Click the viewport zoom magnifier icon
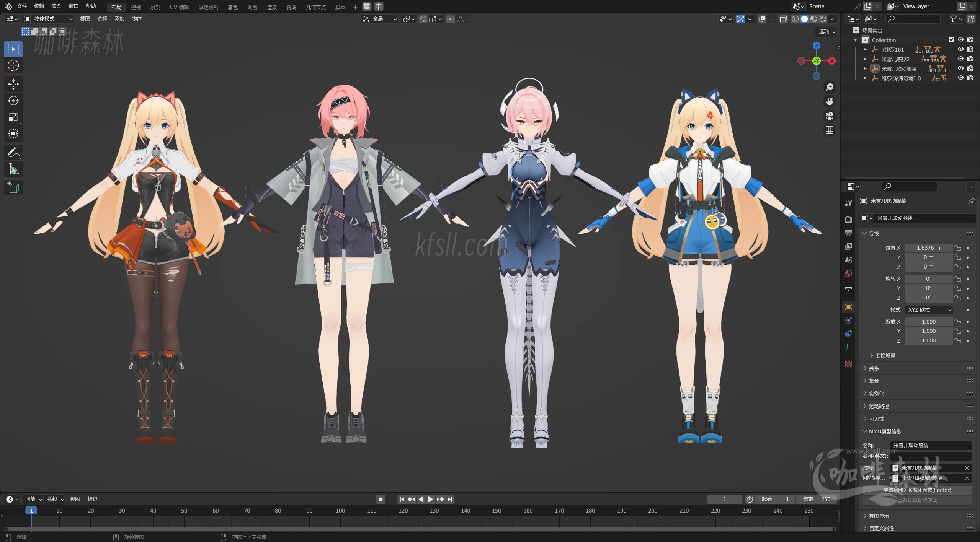The image size is (980, 542). (830, 87)
